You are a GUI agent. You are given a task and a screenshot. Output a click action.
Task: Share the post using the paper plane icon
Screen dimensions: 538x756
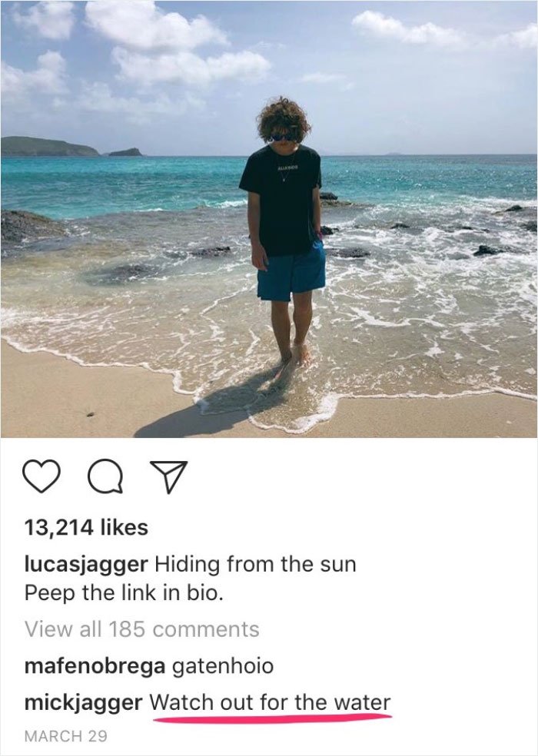click(168, 477)
